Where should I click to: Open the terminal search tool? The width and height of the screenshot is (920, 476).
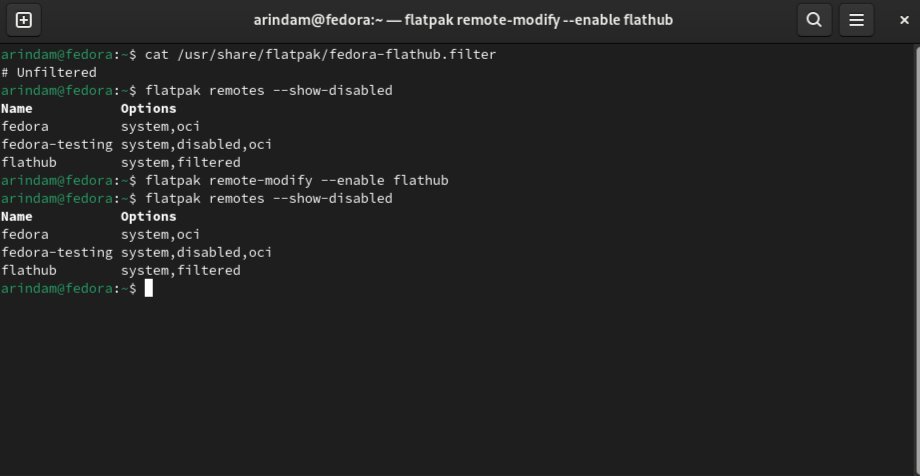click(814, 19)
